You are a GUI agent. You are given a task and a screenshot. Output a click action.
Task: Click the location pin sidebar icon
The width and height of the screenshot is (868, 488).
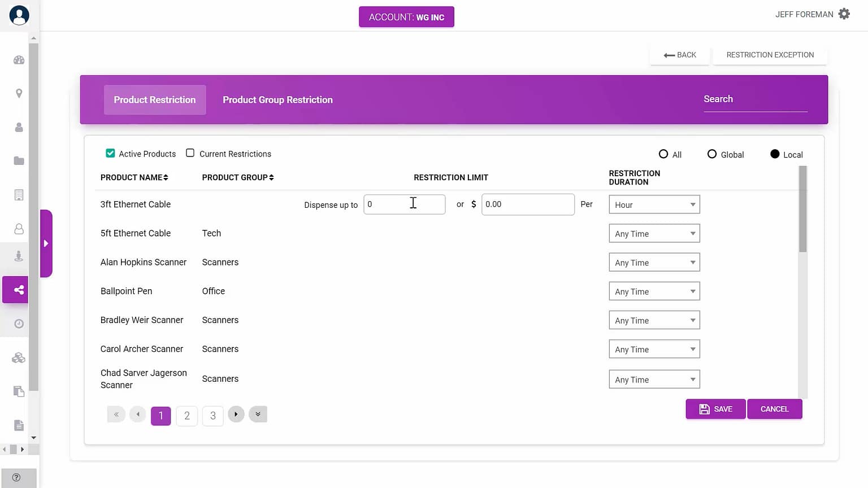tap(19, 93)
